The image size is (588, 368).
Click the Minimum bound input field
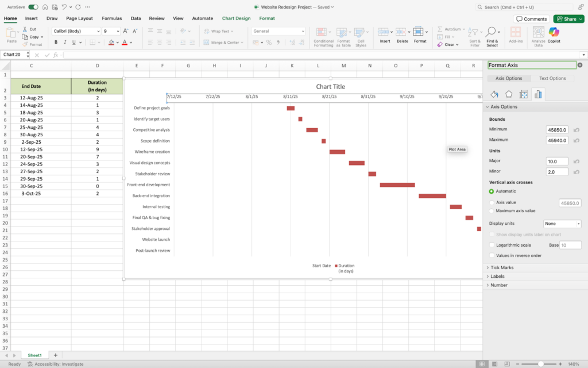[x=556, y=130]
